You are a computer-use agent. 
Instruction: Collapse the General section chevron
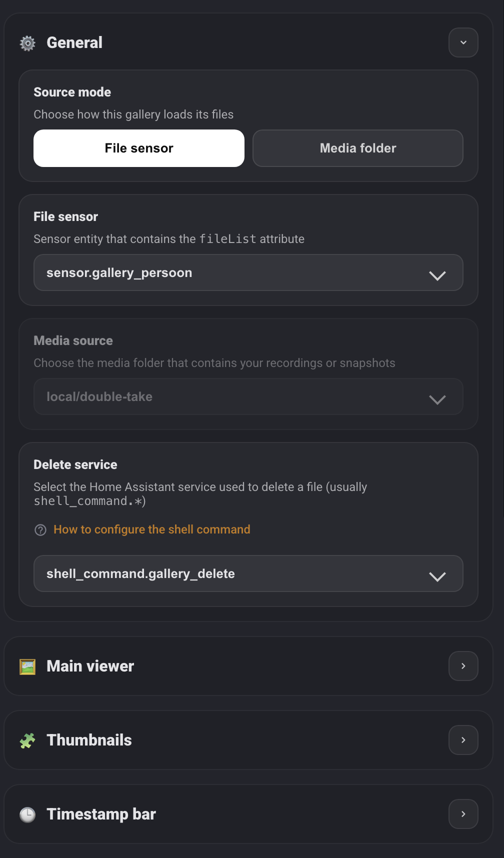[463, 43]
